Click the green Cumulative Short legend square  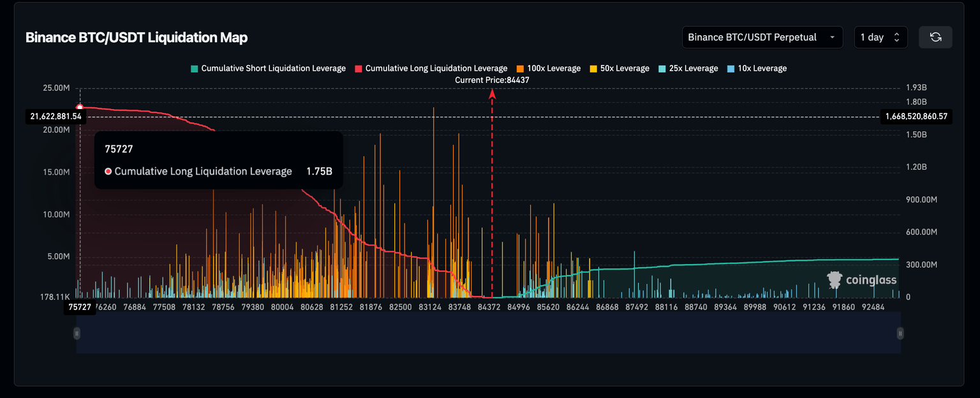pos(195,68)
